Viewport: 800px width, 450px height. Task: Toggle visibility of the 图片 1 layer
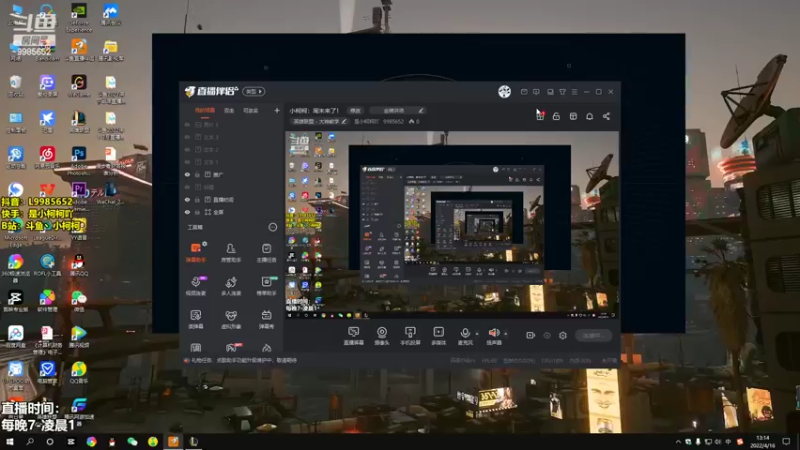point(187,124)
